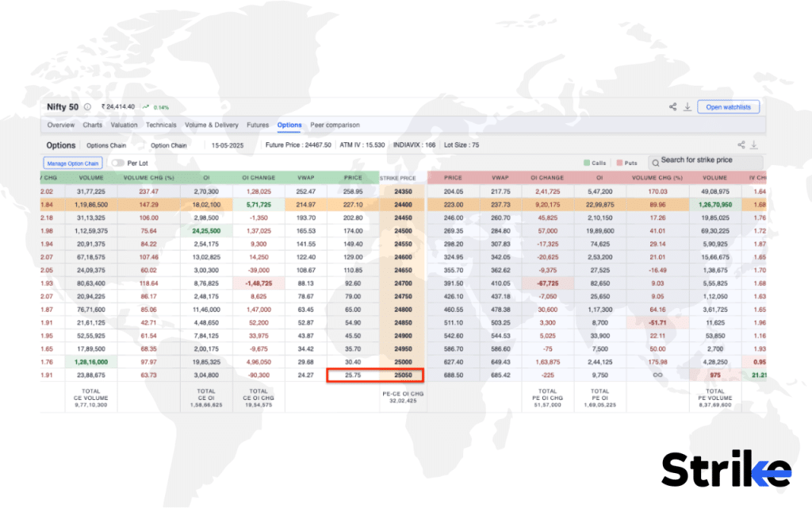Click the Lot Size : 75 label
The width and height of the screenshot is (812, 508).
462,145
